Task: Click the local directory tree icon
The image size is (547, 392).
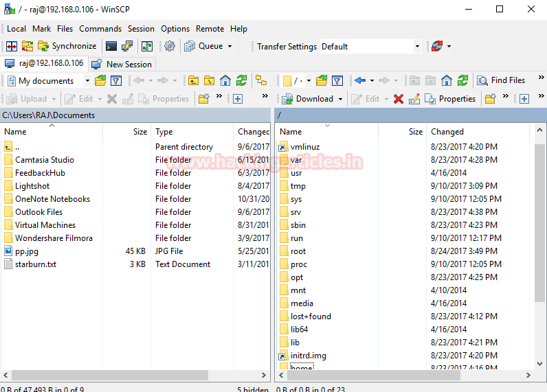Action: pyautogui.click(x=261, y=80)
